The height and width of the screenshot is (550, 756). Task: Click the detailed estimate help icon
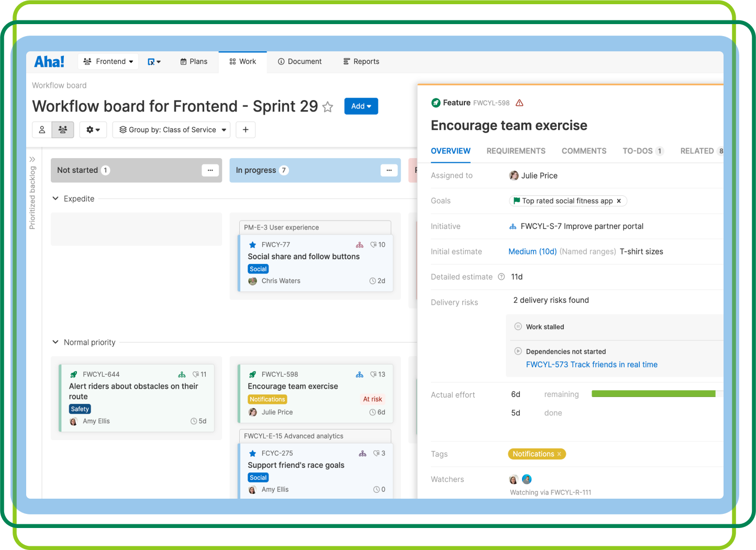click(x=501, y=277)
